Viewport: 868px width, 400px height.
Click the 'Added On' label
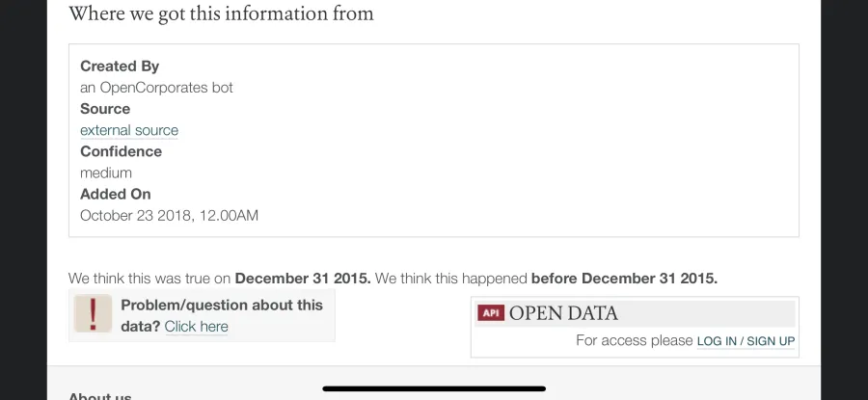tap(115, 194)
